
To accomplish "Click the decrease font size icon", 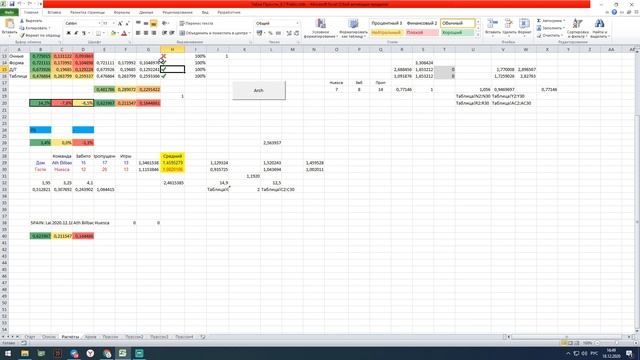I will (127, 24).
